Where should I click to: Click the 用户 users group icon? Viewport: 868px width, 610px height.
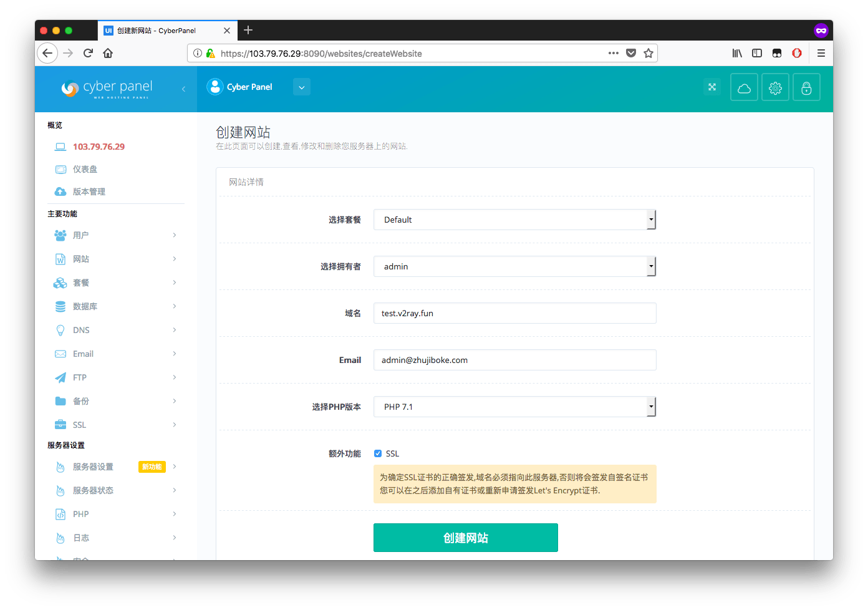(x=60, y=235)
